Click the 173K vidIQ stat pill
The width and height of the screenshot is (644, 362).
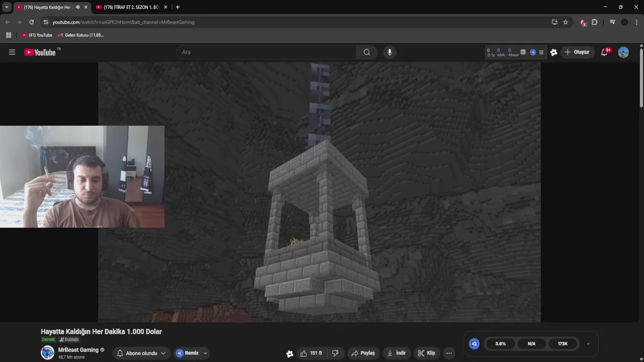click(563, 344)
